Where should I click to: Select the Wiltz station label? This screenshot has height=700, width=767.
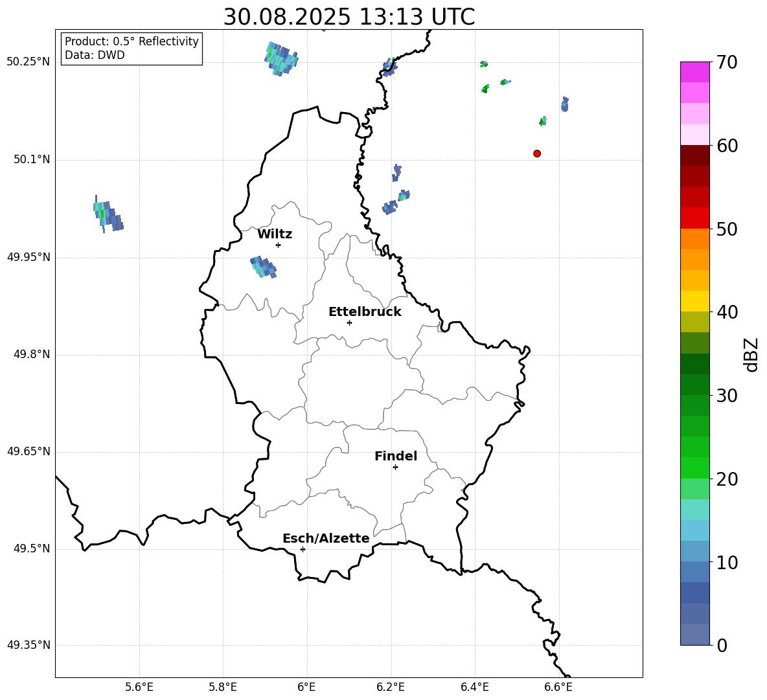[275, 234]
